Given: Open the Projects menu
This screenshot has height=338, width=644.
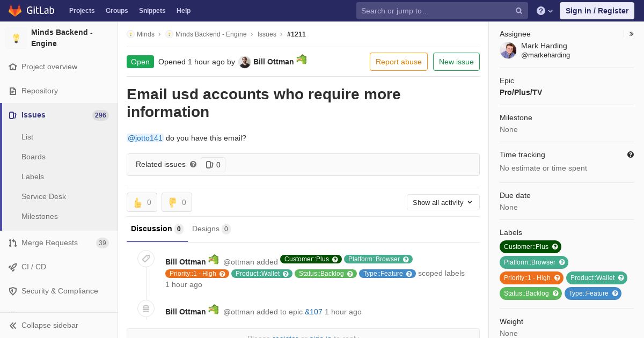Looking at the screenshot, I should 82,11.
